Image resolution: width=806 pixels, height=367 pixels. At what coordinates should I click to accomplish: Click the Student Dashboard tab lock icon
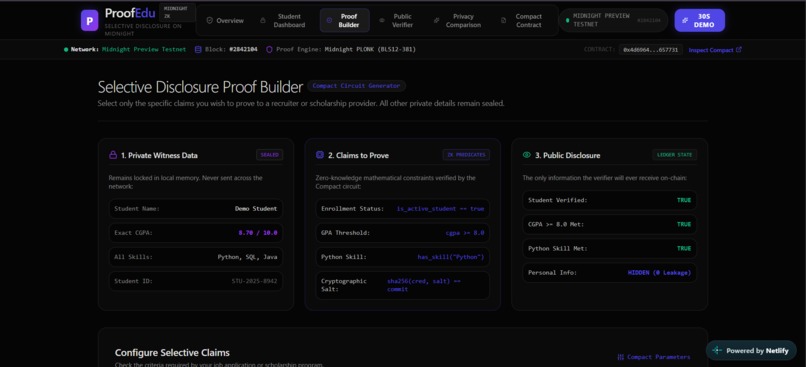pos(263,21)
